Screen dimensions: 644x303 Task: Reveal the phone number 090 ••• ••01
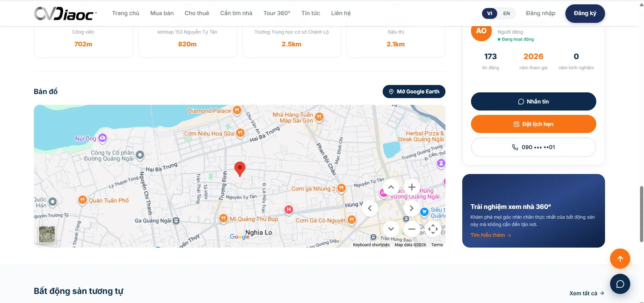(x=533, y=147)
